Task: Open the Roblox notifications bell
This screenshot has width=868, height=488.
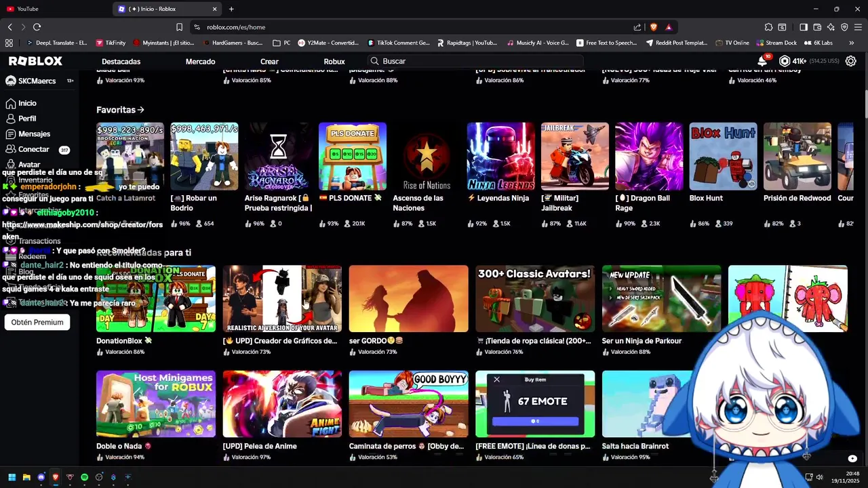Action: click(763, 61)
